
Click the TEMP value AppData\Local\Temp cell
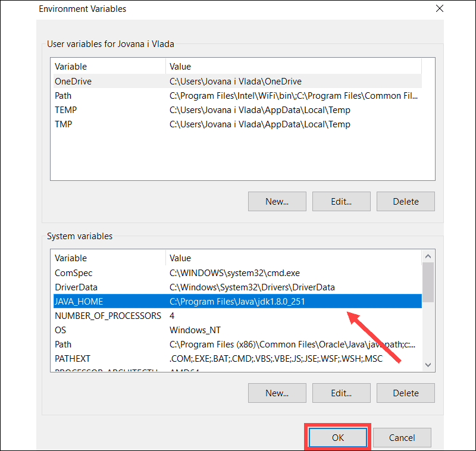[260, 110]
